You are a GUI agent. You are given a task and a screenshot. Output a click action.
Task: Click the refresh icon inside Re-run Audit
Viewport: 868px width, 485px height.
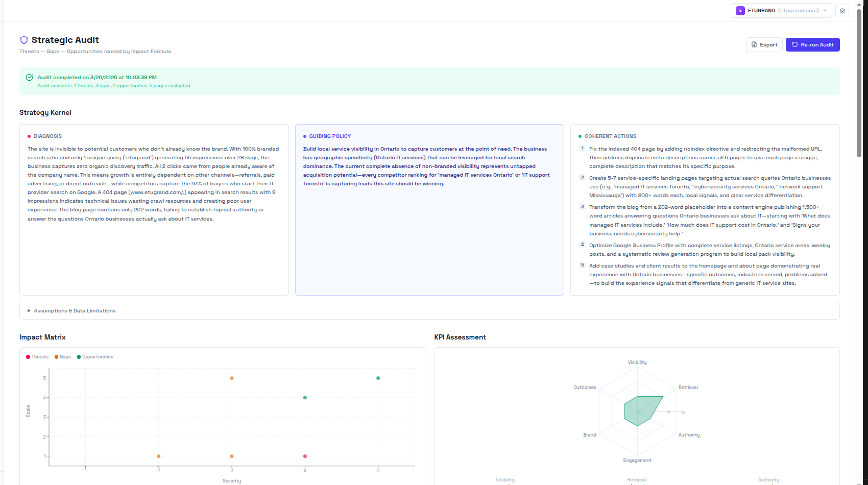click(x=794, y=44)
